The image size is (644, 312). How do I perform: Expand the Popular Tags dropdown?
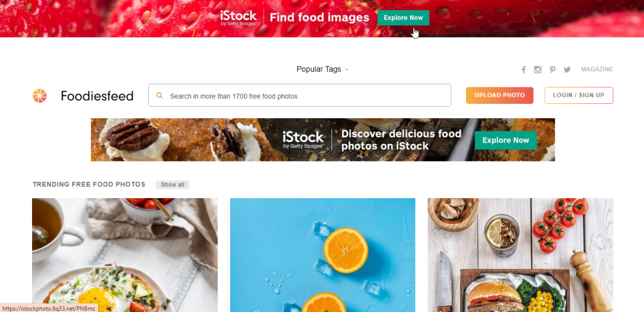pyautogui.click(x=323, y=69)
